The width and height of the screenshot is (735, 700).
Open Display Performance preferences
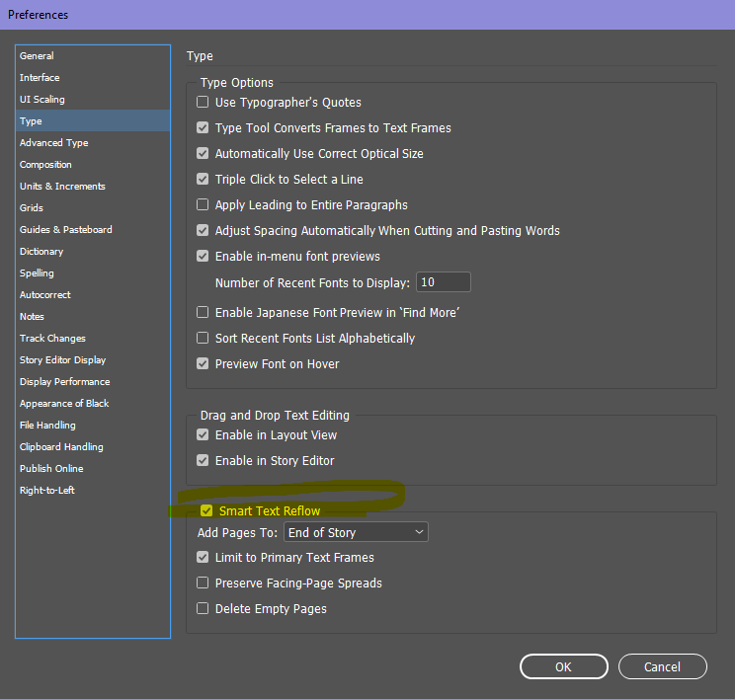(x=65, y=382)
